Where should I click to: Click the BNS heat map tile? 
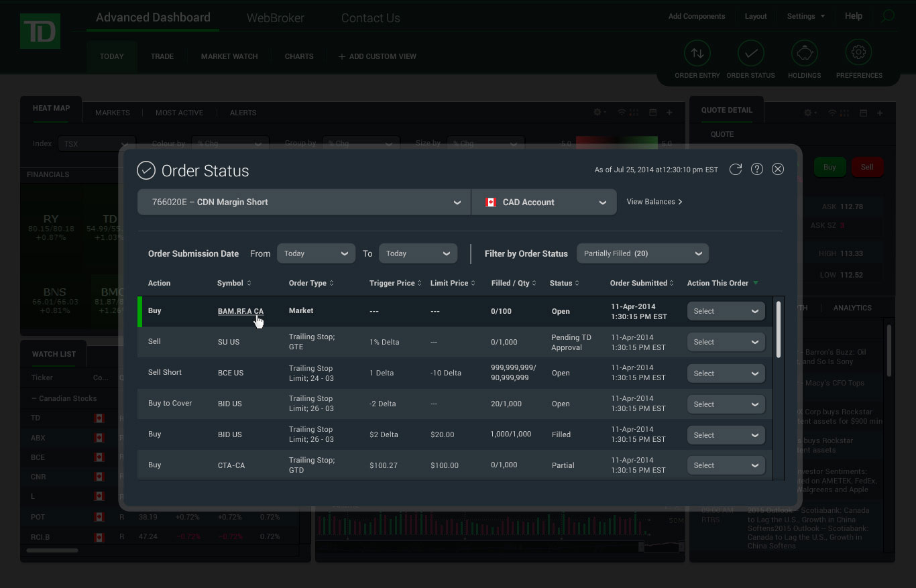point(54,300)
